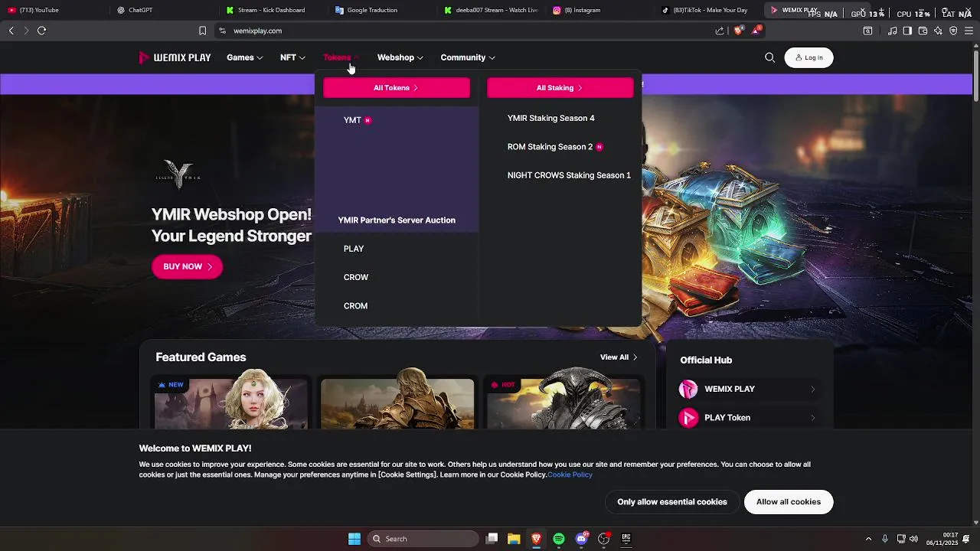Click the WEMIX PLAY logo

point(175,57)
